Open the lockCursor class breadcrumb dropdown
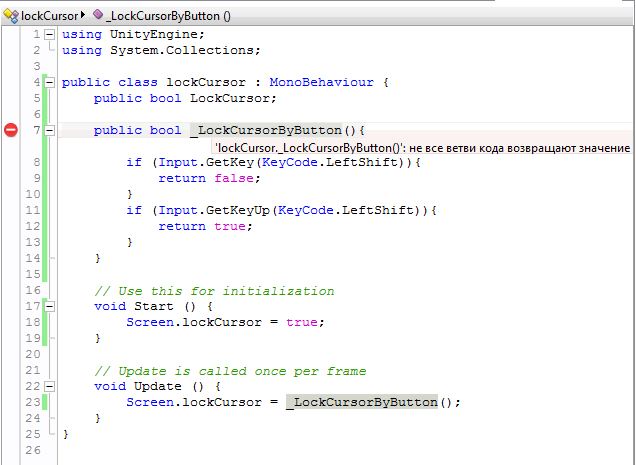Viewport: 636px width, 465px height. [x=48, y=16]
